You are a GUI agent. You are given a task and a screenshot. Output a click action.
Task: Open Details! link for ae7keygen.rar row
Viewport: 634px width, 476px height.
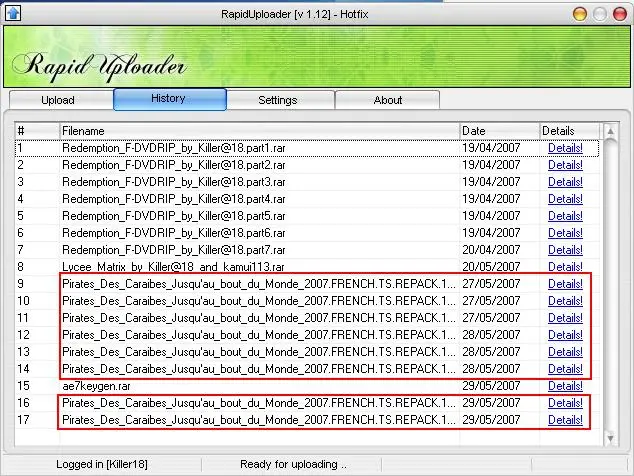pos(565,386)
